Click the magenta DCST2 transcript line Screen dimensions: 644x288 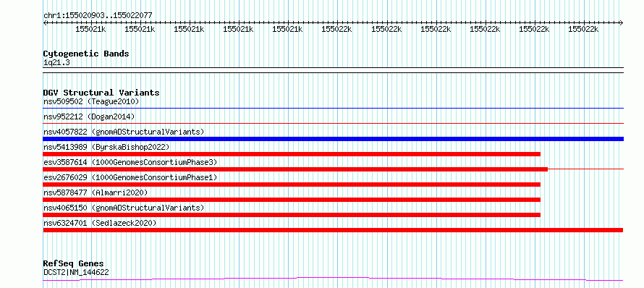click(333, 279)
